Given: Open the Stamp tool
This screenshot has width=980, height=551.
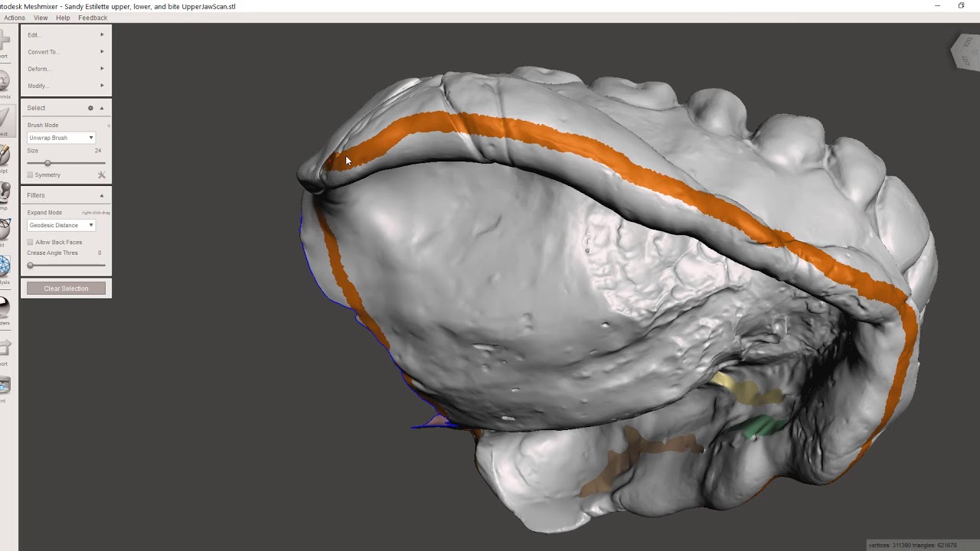Looking at the screenshot, I should (4, 194).
